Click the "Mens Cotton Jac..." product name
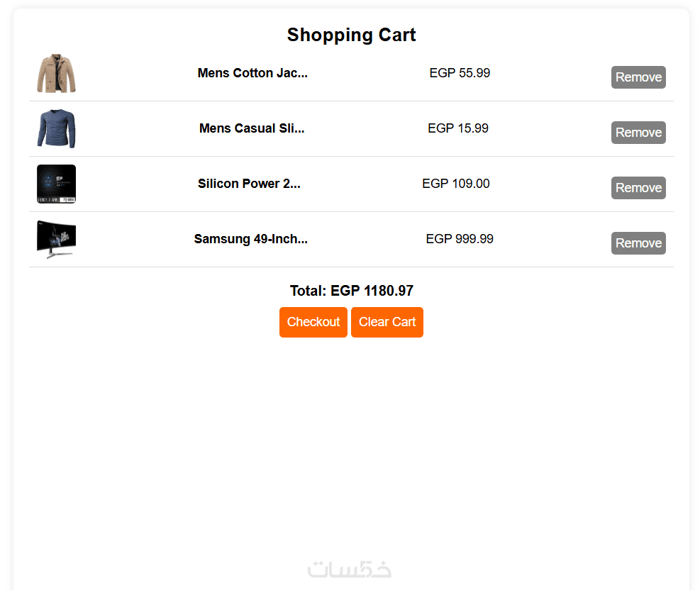 pyautogui.click(x=252, y=73)
